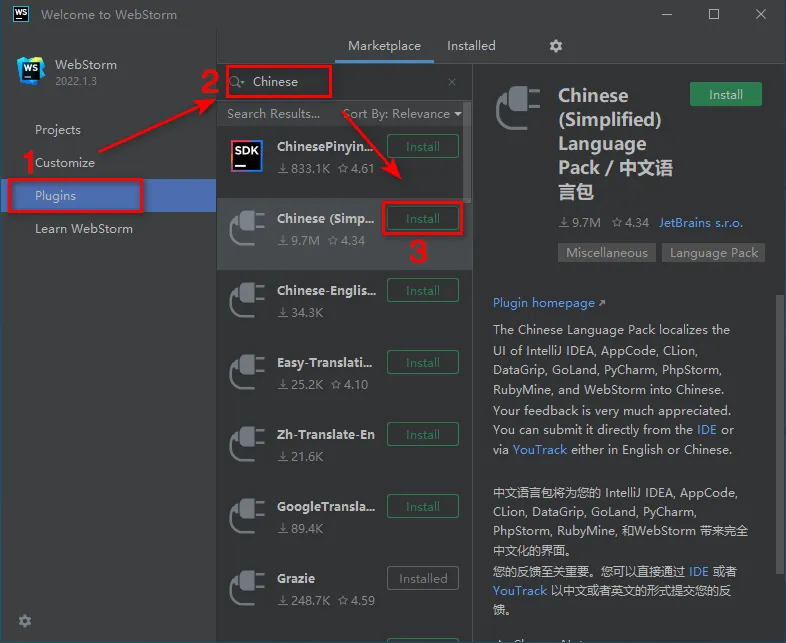Image resolution: width=786 pixels, height=643 pixels.
Task: Select the GoogleTransla... plugin row name
Action: coord(326,507)
